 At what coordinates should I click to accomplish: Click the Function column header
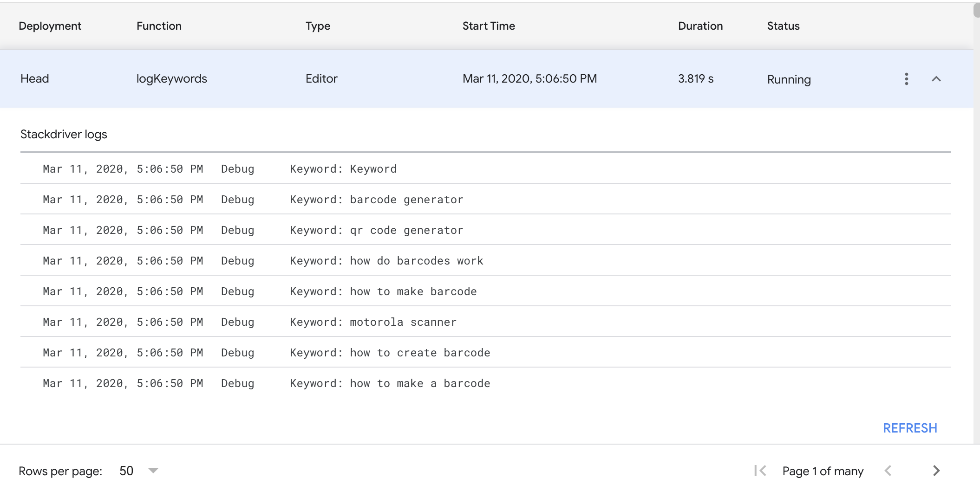pos(159,26)
